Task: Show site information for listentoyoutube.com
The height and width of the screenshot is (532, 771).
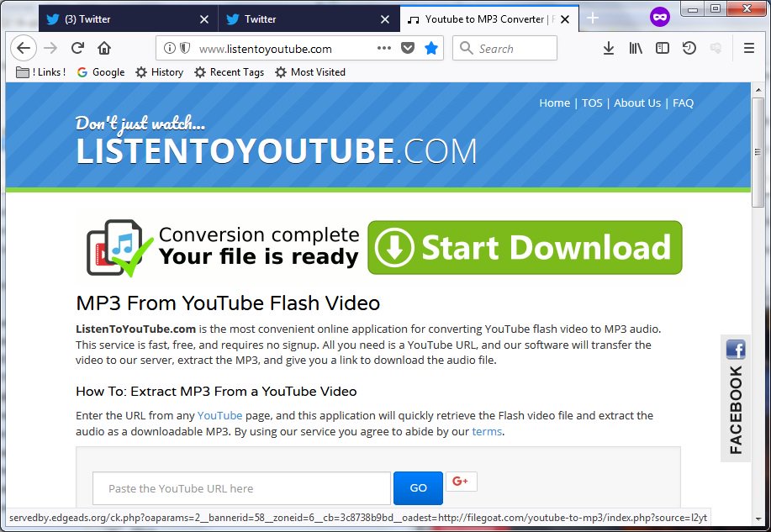Action: pos(169,48)
